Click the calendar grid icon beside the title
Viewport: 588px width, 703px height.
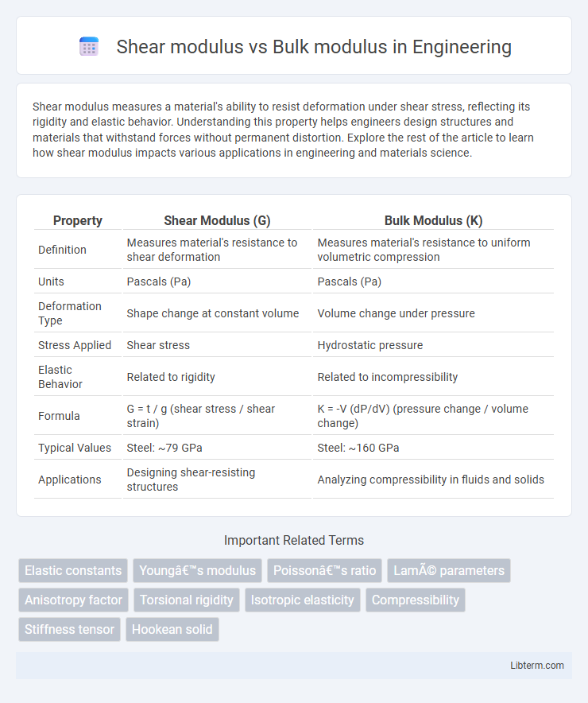point(89,47)
